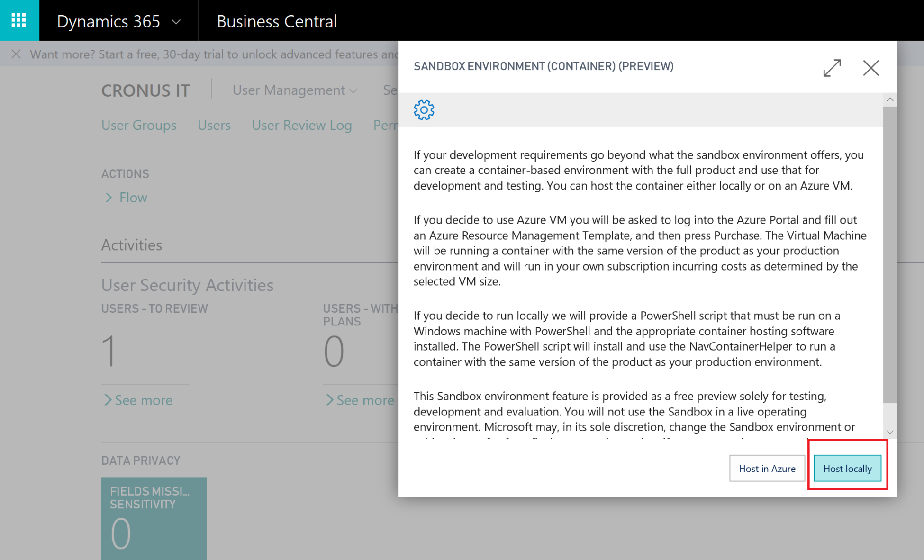Open the CRONUS IT company title
Screen dimensions: 924x560
click(x=145, y=90)
